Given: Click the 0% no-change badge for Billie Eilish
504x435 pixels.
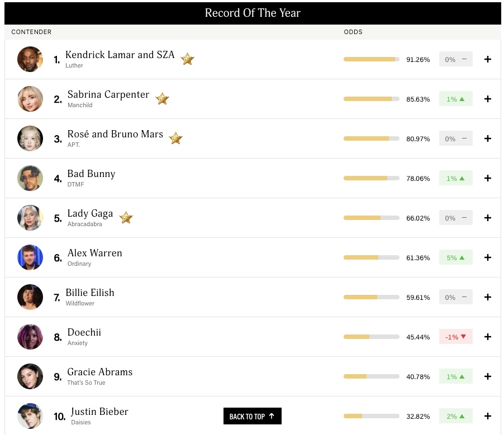Looking at the screenshot, I should click(x=455, y=297).
